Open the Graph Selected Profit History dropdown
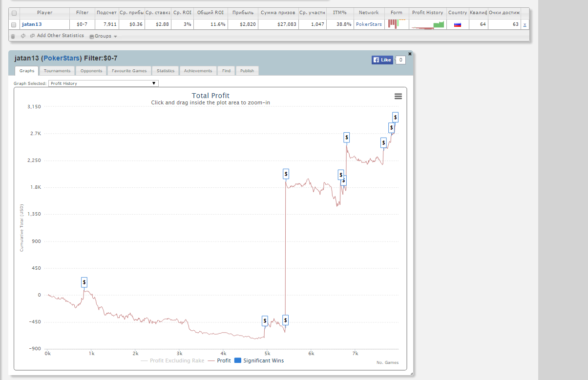Image resolution: width=588 pixels, height=380 pixels. pos(104,83)
